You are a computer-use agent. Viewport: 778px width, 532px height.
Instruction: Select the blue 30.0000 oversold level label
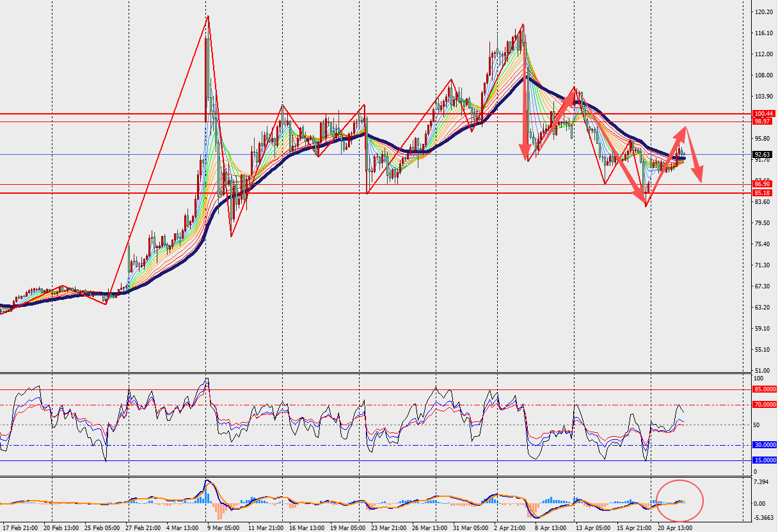[764, 446]
